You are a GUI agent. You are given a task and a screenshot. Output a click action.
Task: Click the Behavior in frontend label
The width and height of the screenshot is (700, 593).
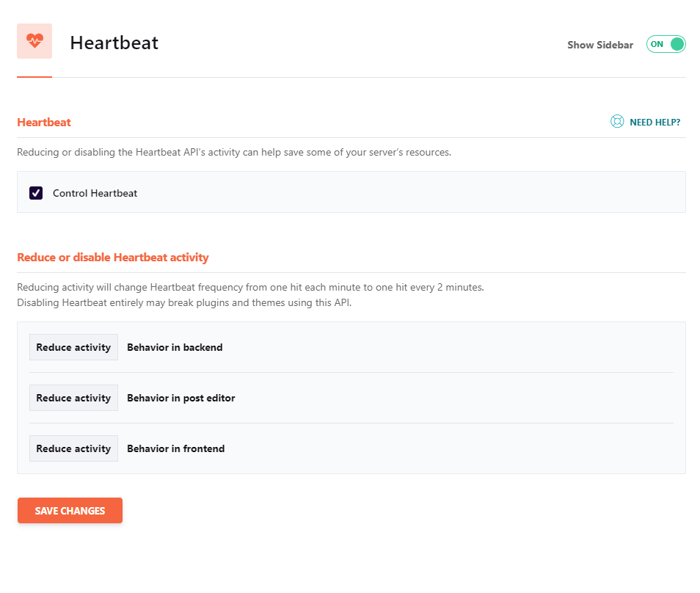click(175, 448)
